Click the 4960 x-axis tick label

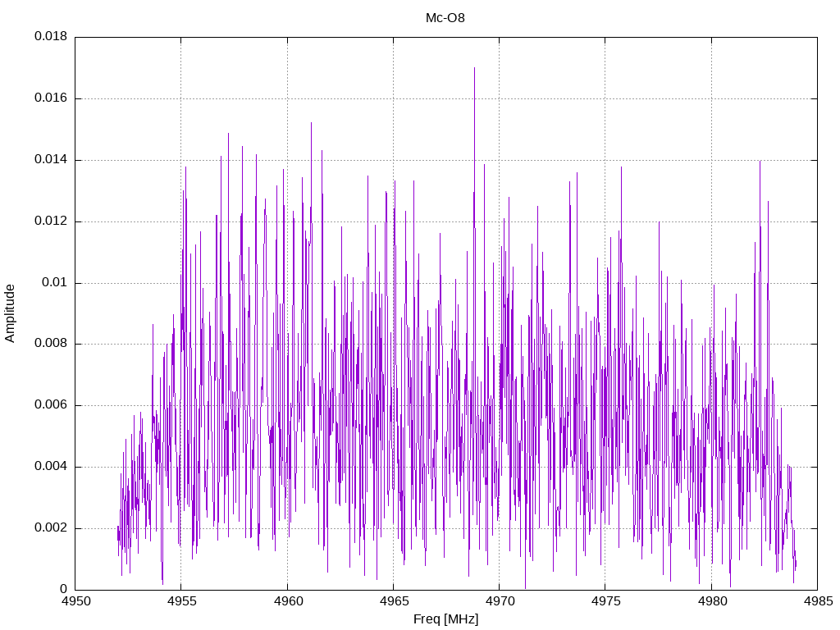tap(288, 601)
